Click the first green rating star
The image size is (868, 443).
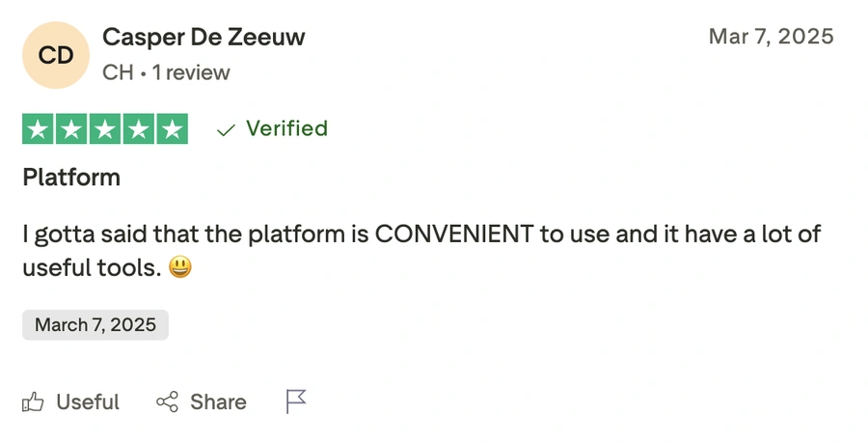38,129
